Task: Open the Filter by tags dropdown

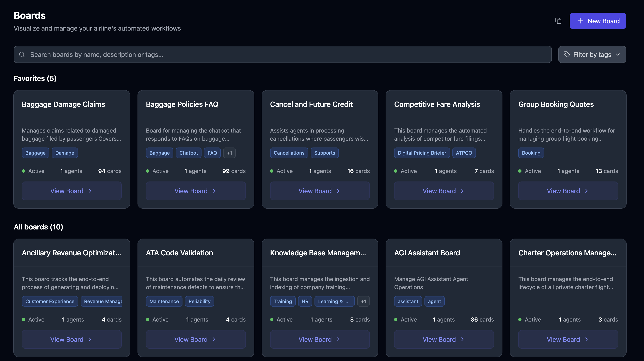Action: point(592,54)
